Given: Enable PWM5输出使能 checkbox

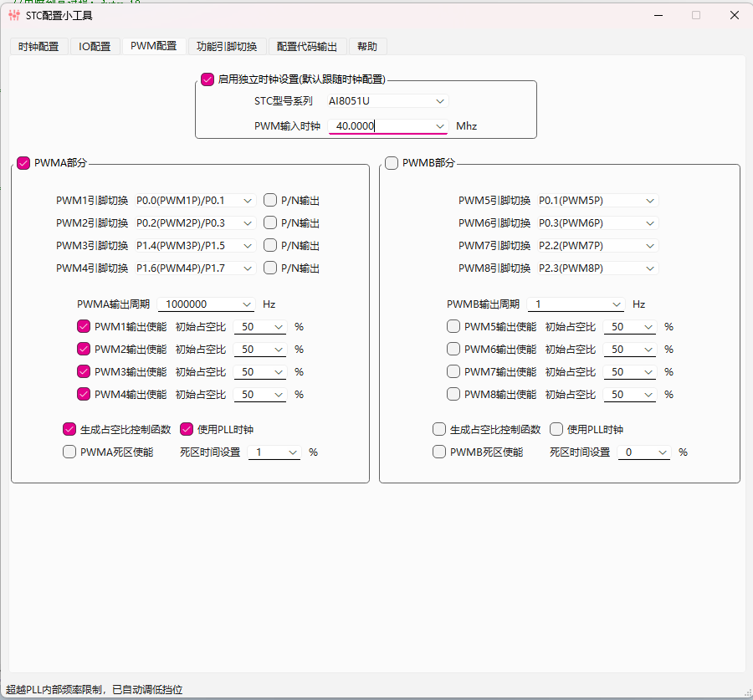Looking at the screenshot, I should pyautogui.click(x=453, y=327).
